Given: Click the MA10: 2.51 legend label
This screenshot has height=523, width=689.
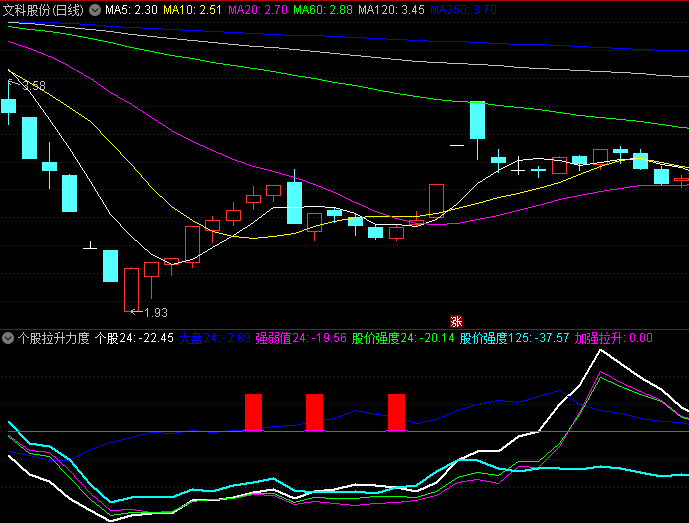Looking at the screenshot, I should point(192,10).
